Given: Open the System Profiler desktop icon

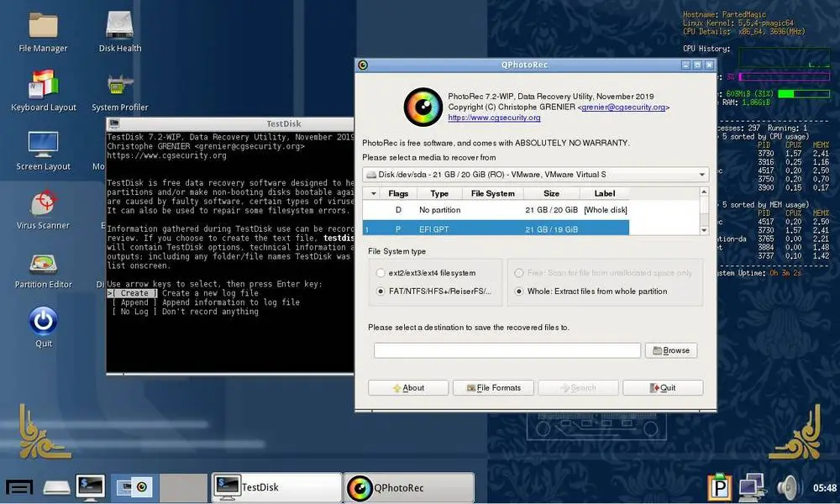Looking at the screenshot, I should pos(119,92).
